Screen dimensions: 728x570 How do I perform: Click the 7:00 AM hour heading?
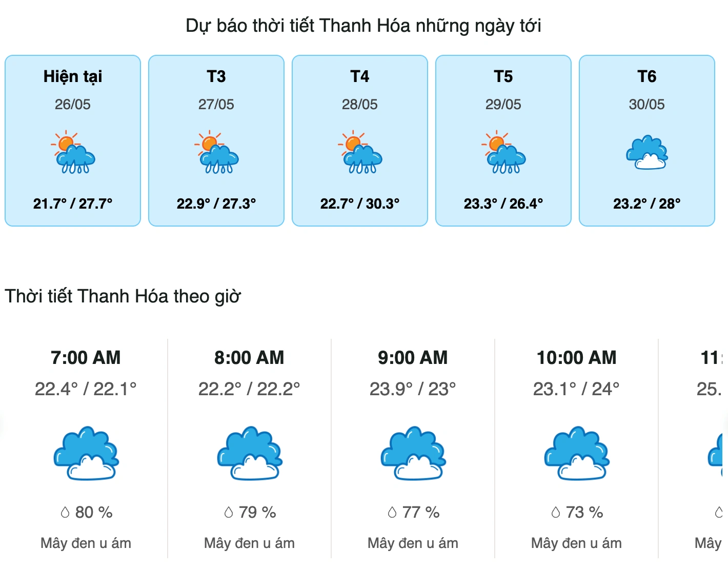pyautogui.click(x=86, y=357)
